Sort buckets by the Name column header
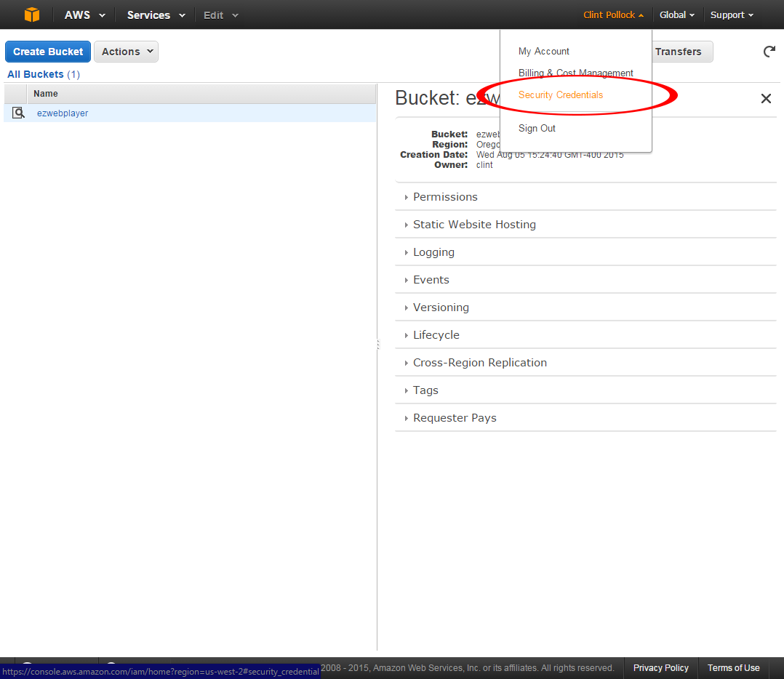This screenshot has width=784, height=679. click(x=201, y=94)
